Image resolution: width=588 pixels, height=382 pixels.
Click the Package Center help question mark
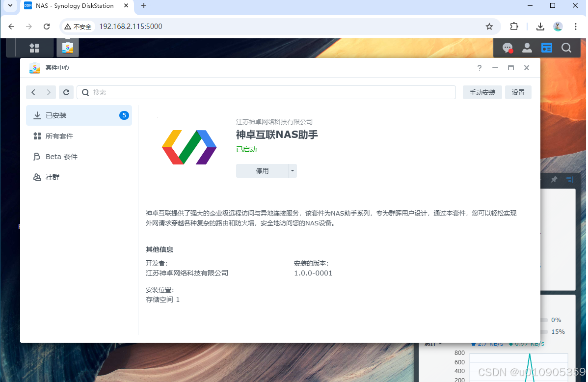point(479,68)
